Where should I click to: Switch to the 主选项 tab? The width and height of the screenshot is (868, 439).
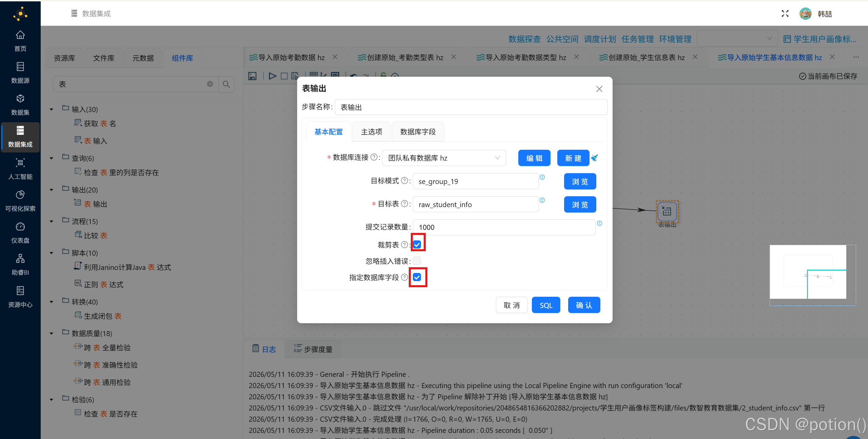point(371,132)
